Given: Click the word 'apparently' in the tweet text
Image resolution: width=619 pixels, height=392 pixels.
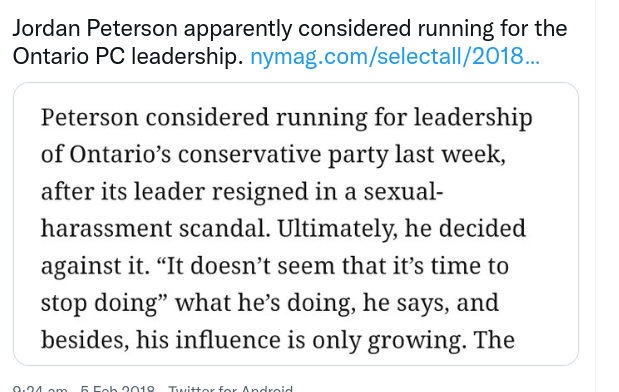Looking at the screenshot, I should click(x=238, y=30).
